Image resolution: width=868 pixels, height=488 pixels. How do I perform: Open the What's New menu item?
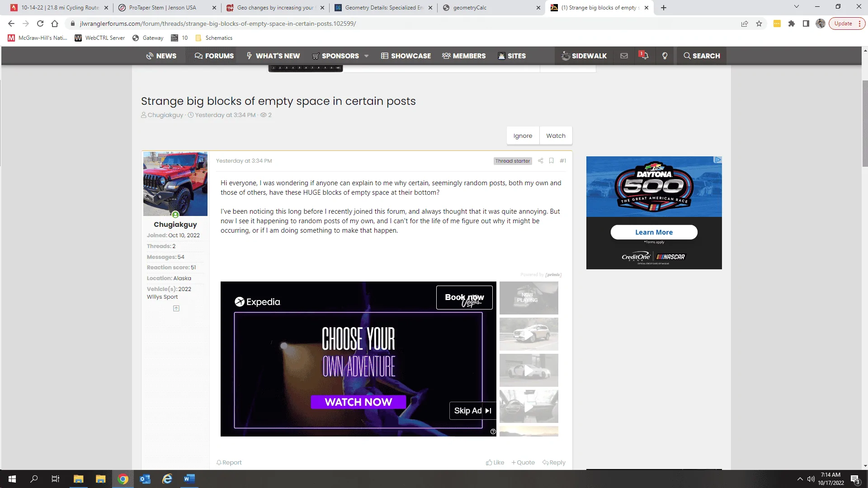(273, 56)
